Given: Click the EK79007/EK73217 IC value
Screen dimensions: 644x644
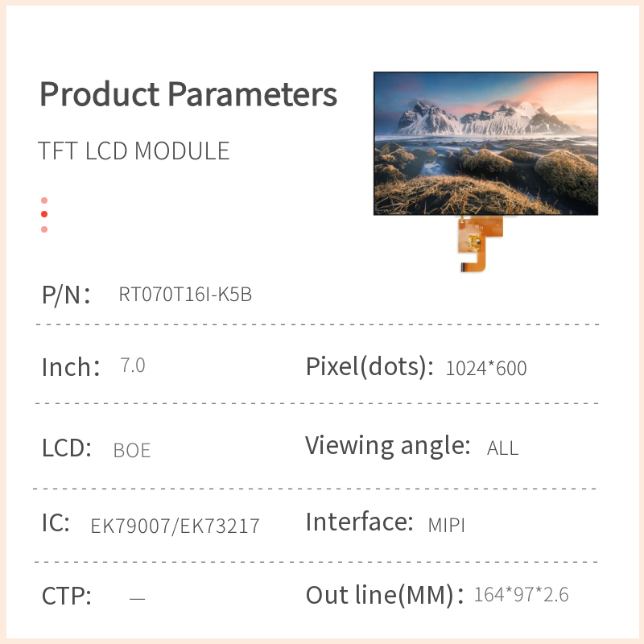Looking at the screenshot, I should pyautogui.click(x=175, y=526).
